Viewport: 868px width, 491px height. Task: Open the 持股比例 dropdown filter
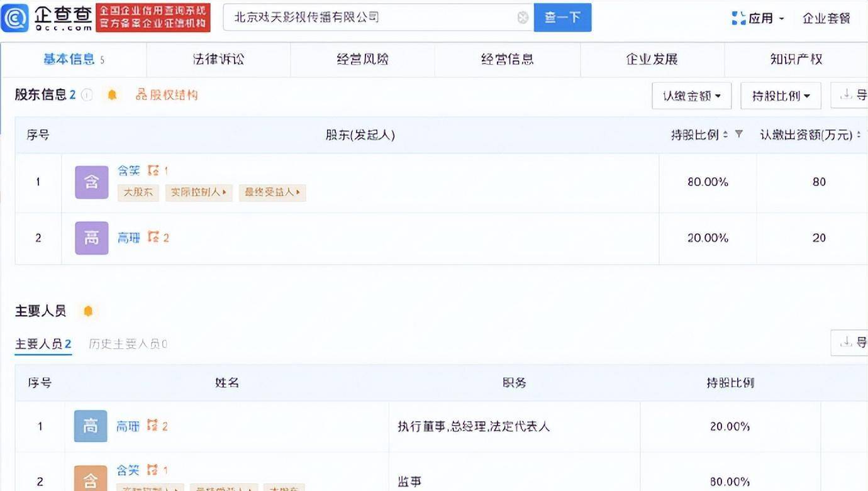tap(781, 96)
